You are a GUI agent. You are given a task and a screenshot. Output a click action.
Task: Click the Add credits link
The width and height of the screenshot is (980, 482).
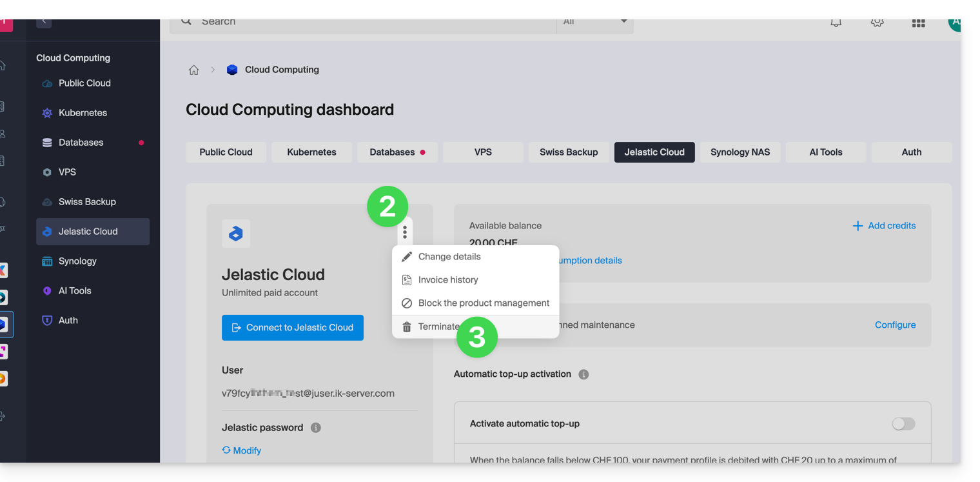(884, 226)
